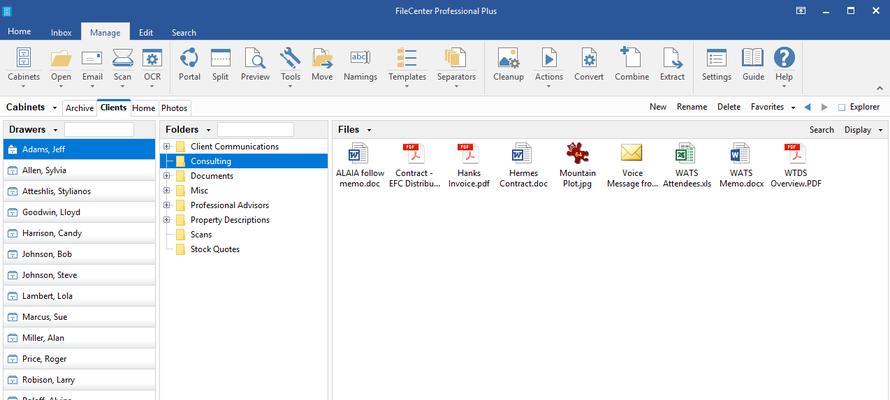This screenshot has width=890, height=400.
Task: Open the Settings ribbon icon
Action: [x=716, y=58]
